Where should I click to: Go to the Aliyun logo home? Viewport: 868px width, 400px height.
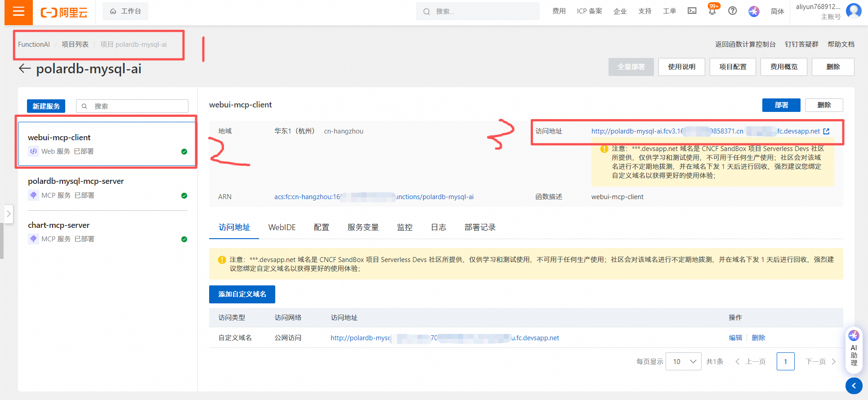click(64, 12)
